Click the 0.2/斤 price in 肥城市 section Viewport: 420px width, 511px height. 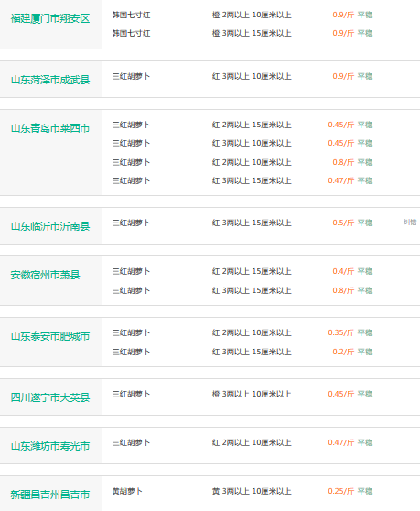(343, 352)
